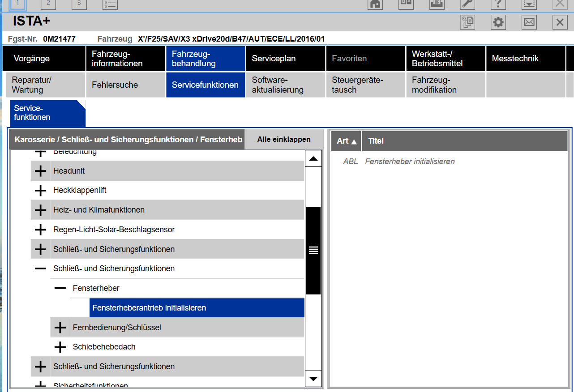Collapse the opened Schließ- und Sicherungsfunktionen minus icon
574x392 pixels.
click(x=40, y=268)
